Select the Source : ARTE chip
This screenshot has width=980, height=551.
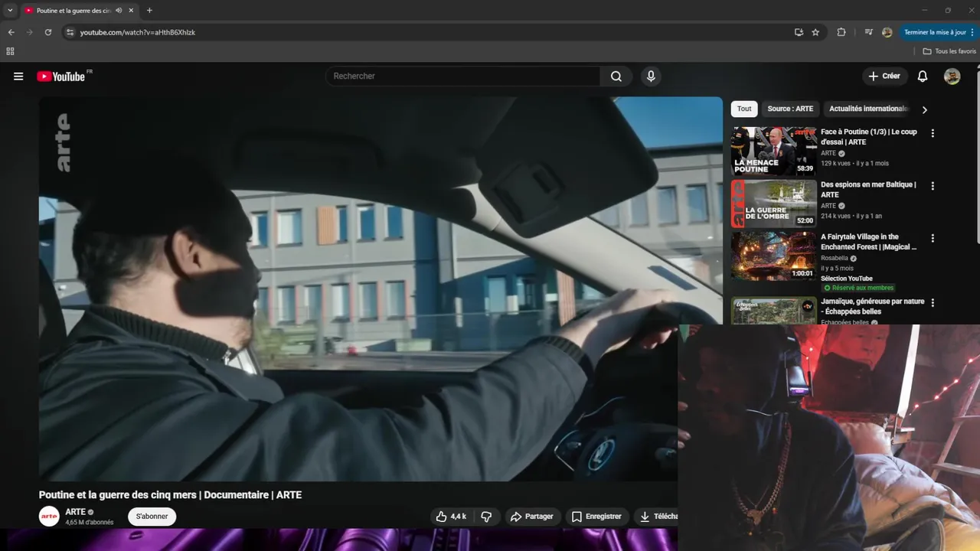(x=790, y=109)
